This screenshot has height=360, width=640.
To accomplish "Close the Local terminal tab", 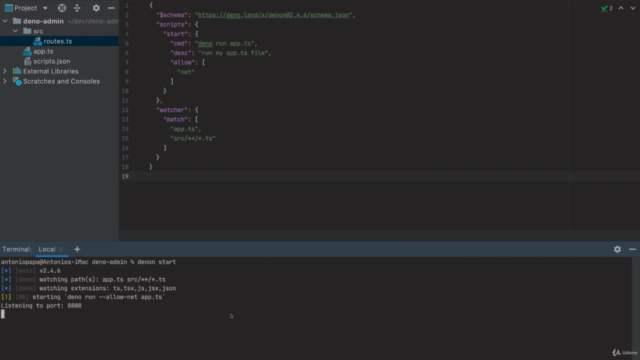I will 61,249.
